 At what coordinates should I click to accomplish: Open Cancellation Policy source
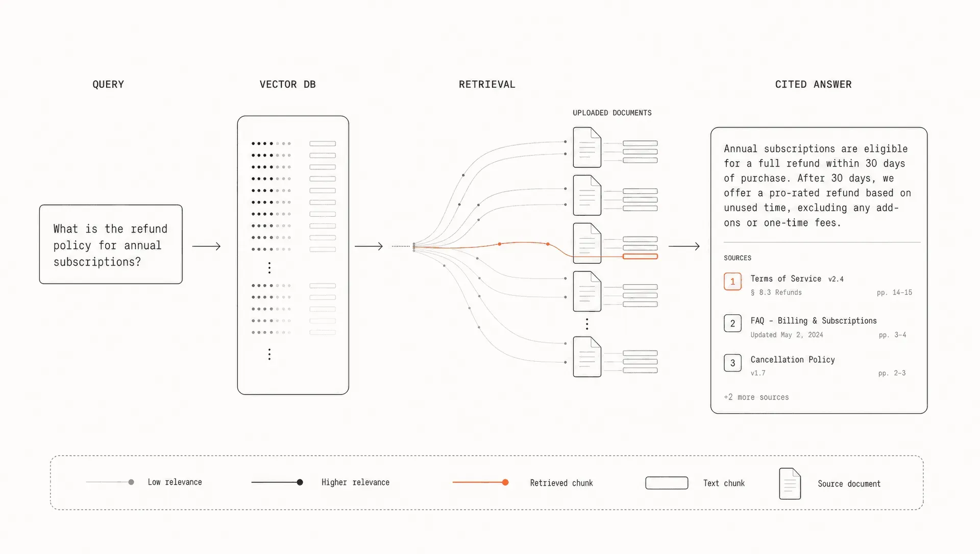pos(793,360)
